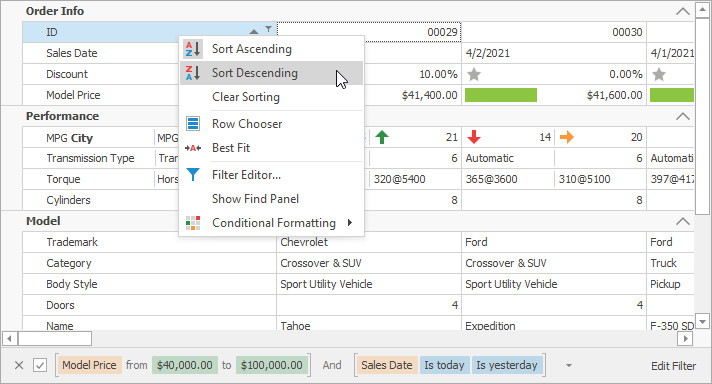The height and width of the screenshot is (384, 712).
Task: Select Show Find Panel menu item
Action: 272,199
